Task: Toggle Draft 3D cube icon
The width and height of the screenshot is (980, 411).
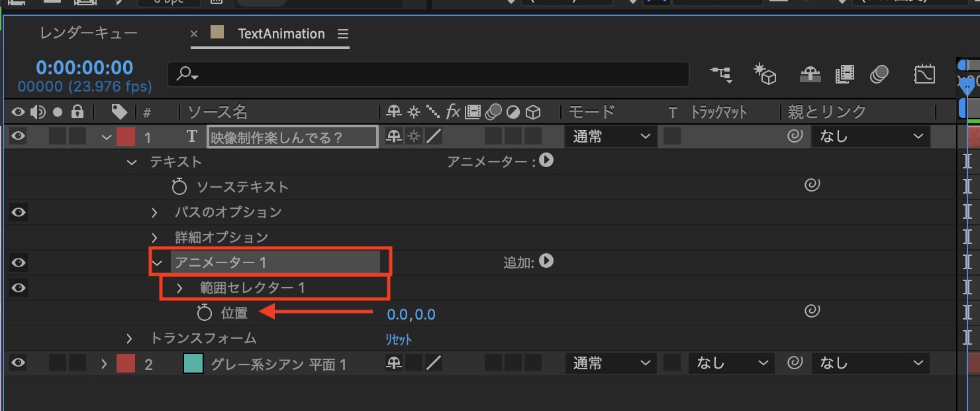Action: coord(765,74)
